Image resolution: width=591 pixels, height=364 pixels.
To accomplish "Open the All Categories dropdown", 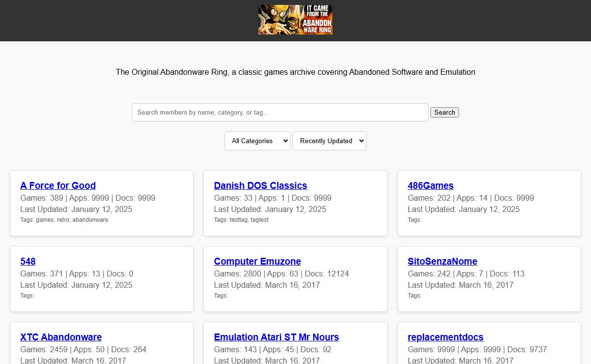I will coord(257,141).
